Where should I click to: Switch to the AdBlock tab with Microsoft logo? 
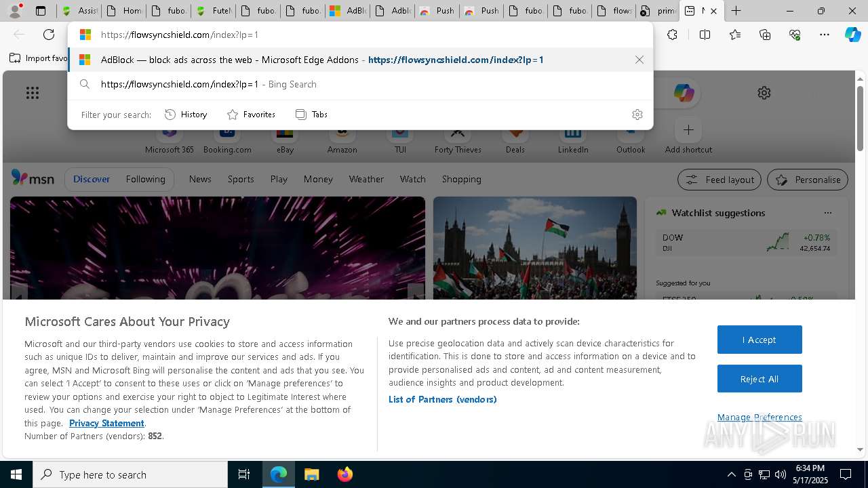[347, 11]
